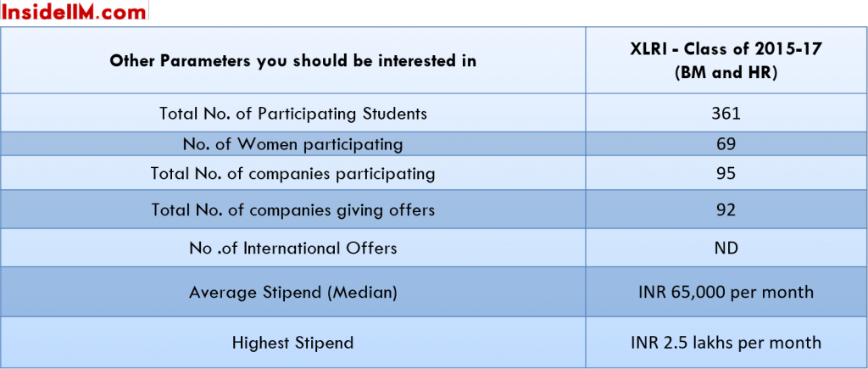This screenshot has height=369, width=868.
Task: Select 'INR 2.5 lakhs per month' cell
Action: 726,343
